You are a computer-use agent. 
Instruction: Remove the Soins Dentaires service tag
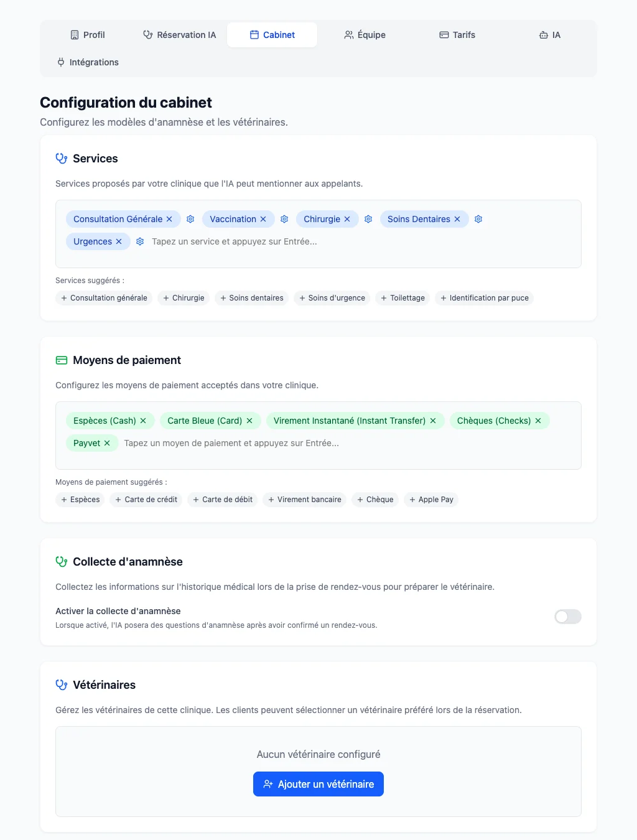(457, 219)
